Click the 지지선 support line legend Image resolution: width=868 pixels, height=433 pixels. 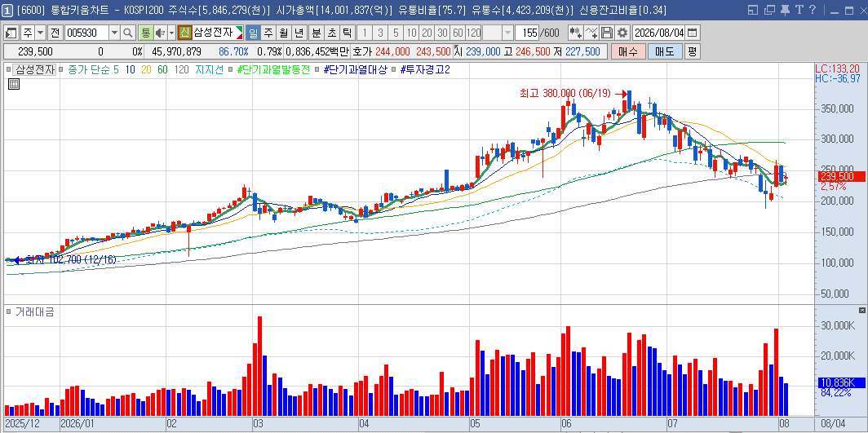pyautogui.click(x=209, y=70)
